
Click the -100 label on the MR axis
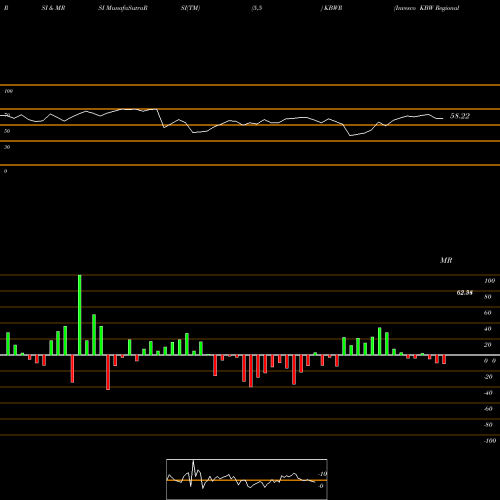pos(490,441)
